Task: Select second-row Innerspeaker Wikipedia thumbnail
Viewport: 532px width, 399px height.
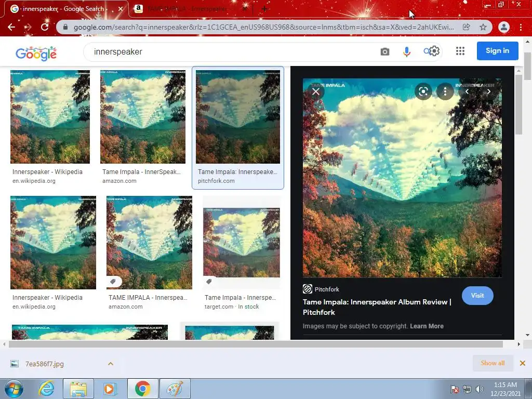Action: pos(54,243)
